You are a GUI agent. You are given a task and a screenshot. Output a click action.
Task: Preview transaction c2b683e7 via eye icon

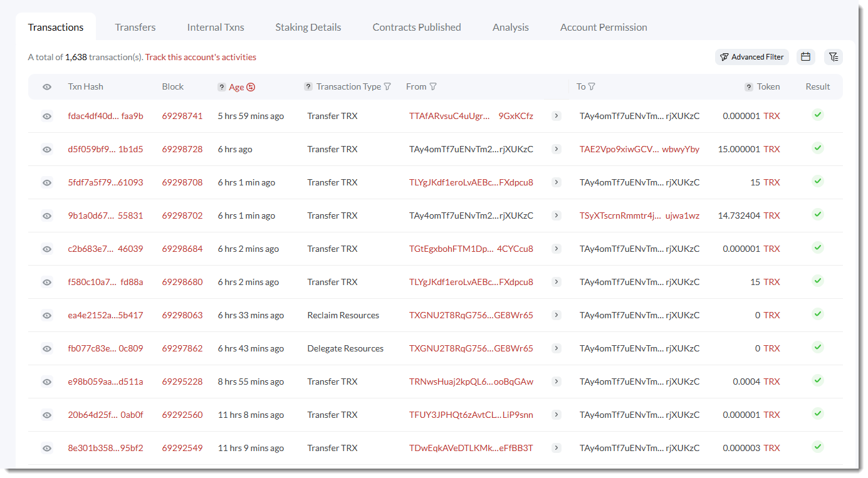point(47,249)
